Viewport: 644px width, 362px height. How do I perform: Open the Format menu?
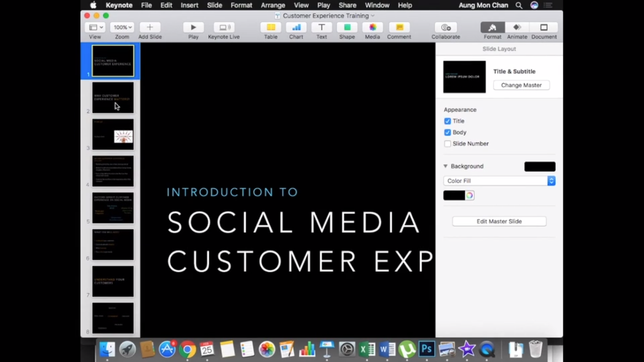click(241, 5)
